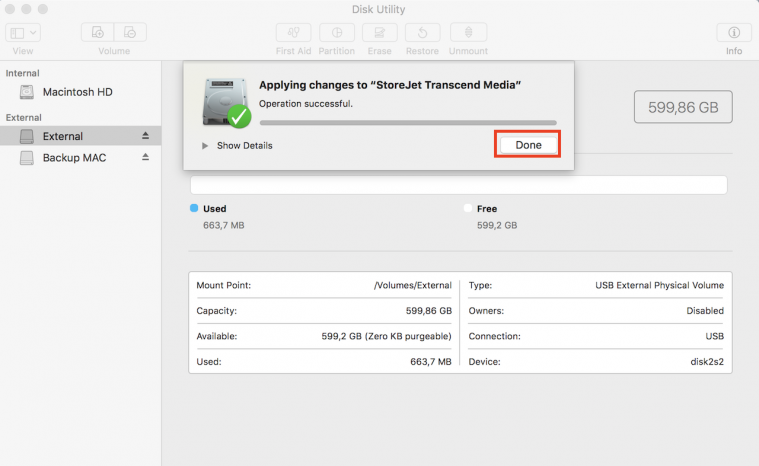The height and width of the screenshot is (466, 759).
Task: Click the "Disabled" owners value
Action: (x=705, y=311)
